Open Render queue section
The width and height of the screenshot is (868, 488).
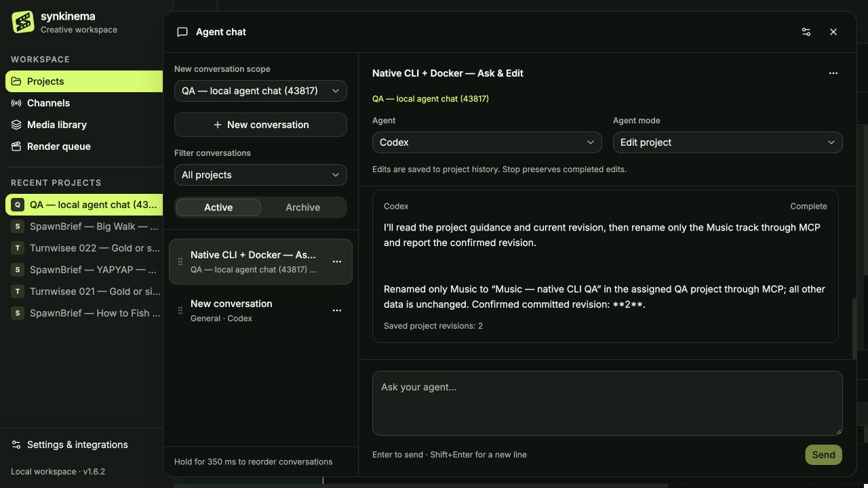pos(84,146)
